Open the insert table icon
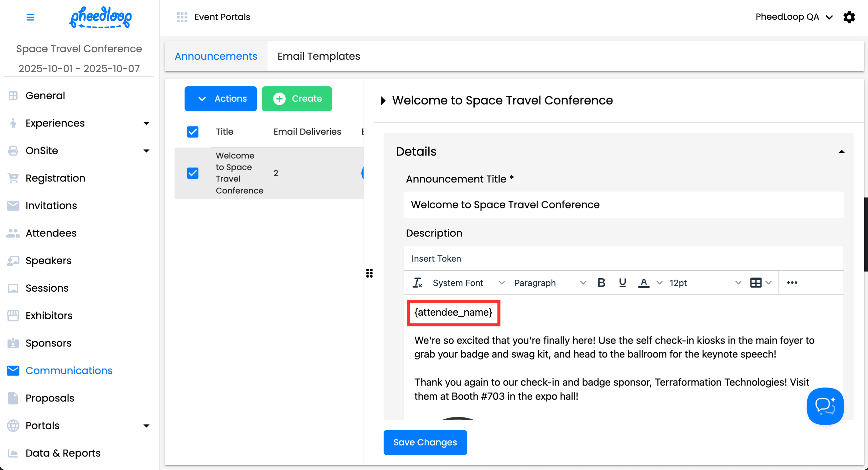This screenshot has width=868, height=470. tap(756, 283)
